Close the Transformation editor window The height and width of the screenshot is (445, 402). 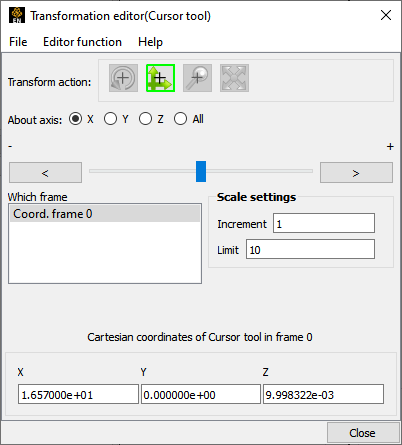pyautogui.click(x=386, y=15)
